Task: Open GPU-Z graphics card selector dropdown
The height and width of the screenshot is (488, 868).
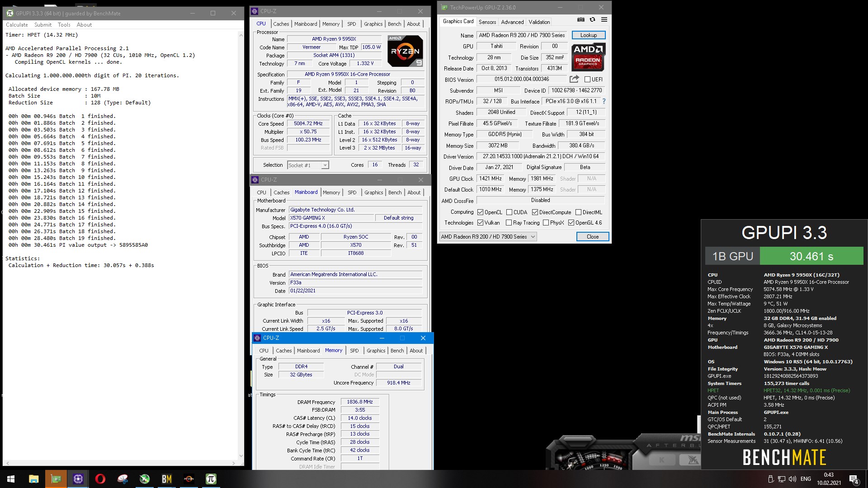Action: [x=488, y=236]
